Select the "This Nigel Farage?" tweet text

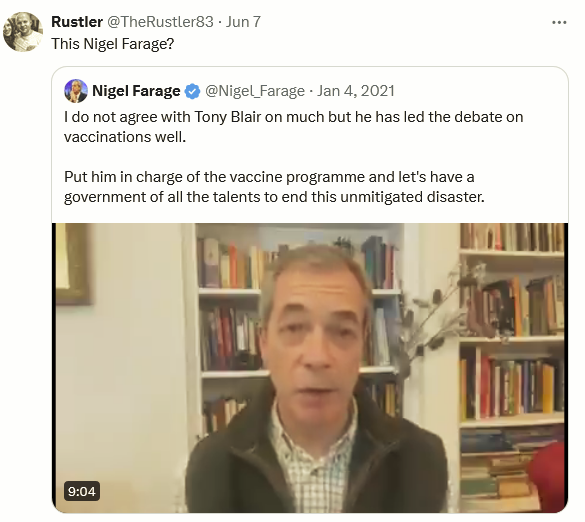point(112,44)
